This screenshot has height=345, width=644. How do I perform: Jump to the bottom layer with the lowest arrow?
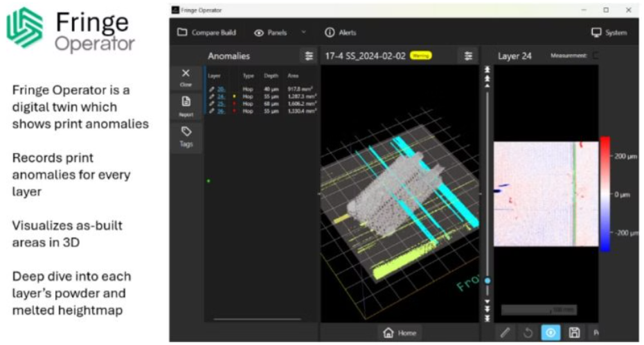click(x=487, y=318)
